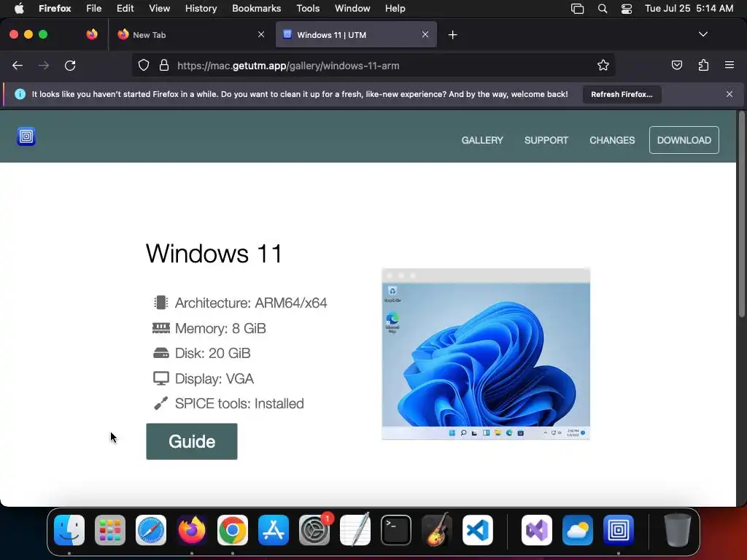
Task: Open the Bookmarks menu
Action: (256, 9)
